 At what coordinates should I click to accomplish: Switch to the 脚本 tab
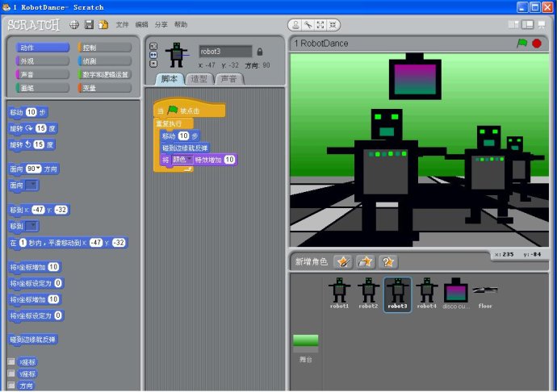170,79
